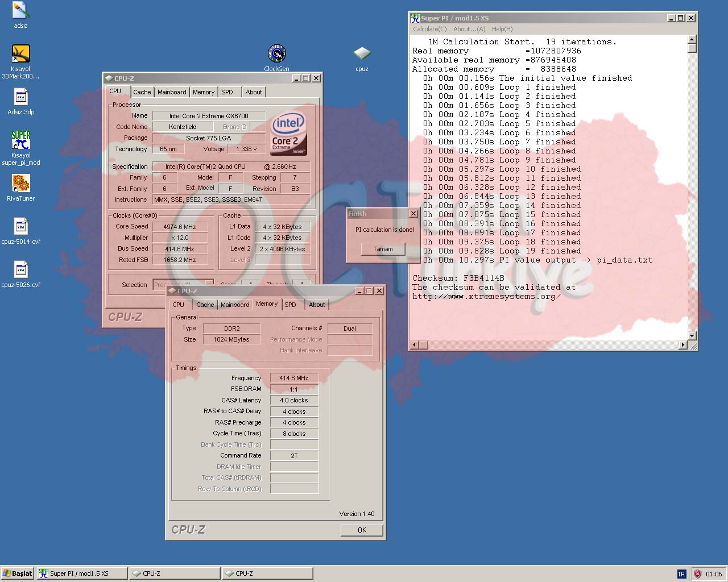728x582 pixels.
Task: Open the Calculate(C) menu in Super PI
Action: 429,29
